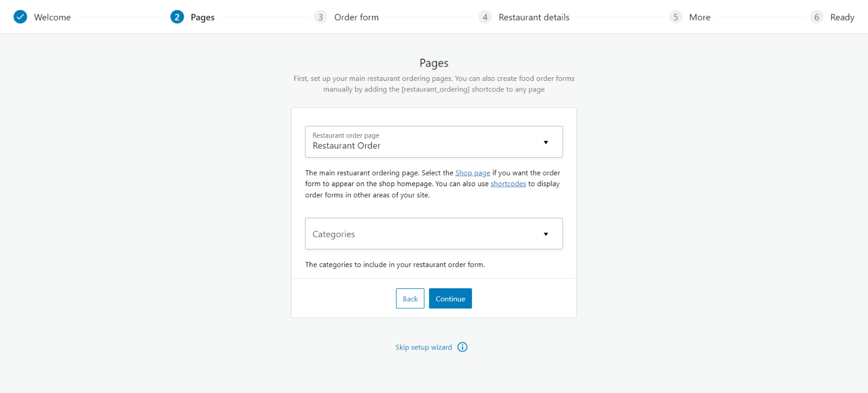The width and height of the screenshot is (868, 393).
Task: Follow the shortcodes link
Action: [508, 184]
